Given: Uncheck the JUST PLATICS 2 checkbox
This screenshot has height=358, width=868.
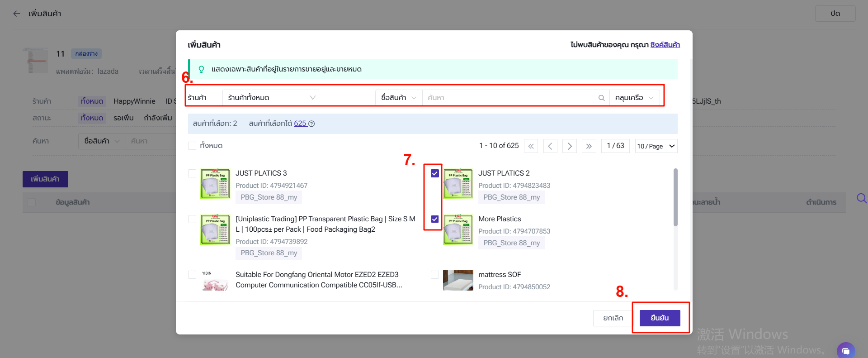Looking at the screenshot, I should (435, 173).
